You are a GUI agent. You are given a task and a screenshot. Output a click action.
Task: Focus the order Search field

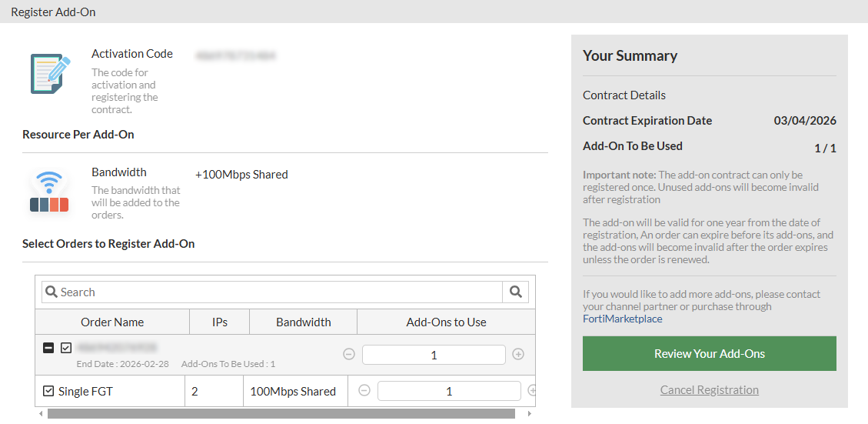(x=277, y=292)
